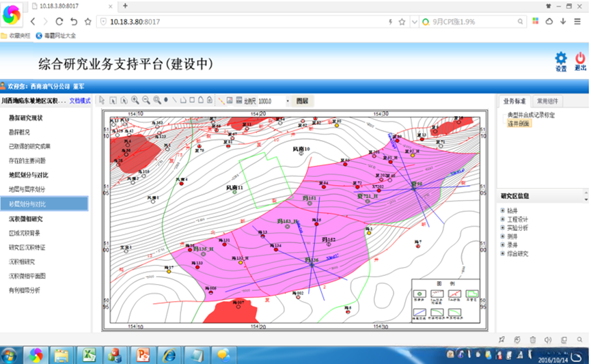
Task: Switch to 文档模式 document mode link
Action: point(80,100)
